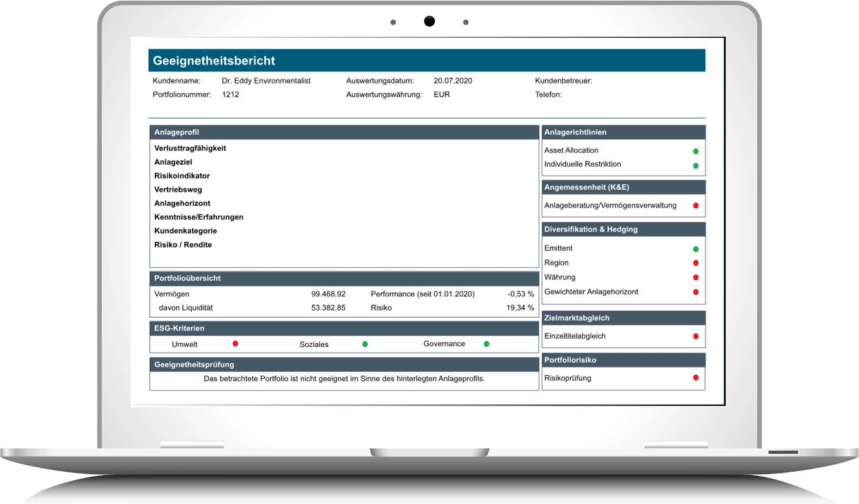Click the Individuelle Restriktion green status dot
This screenshot has height=504, width=859.
coord(695,165)
